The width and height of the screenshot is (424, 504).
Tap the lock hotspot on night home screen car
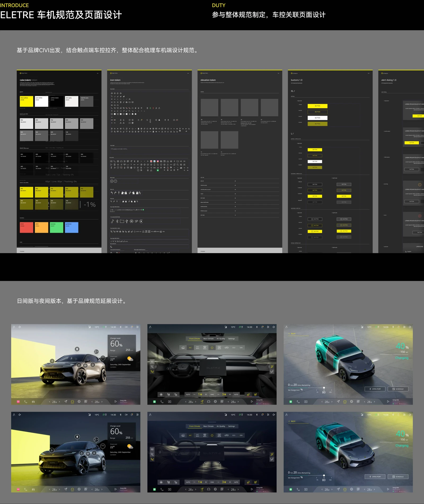pyautogui.click(x=94, y=453)
